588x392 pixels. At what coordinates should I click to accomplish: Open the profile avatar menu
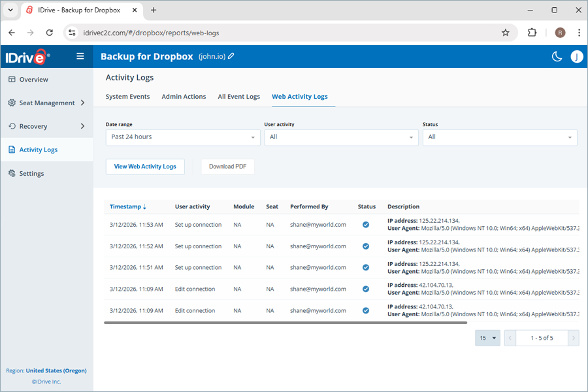tap(577, 56)
